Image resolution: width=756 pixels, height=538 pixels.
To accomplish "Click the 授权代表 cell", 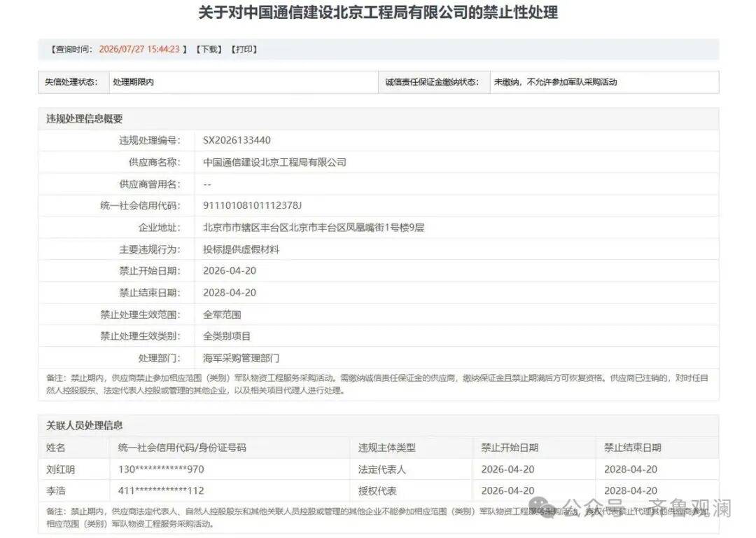I will click(377, 490).
